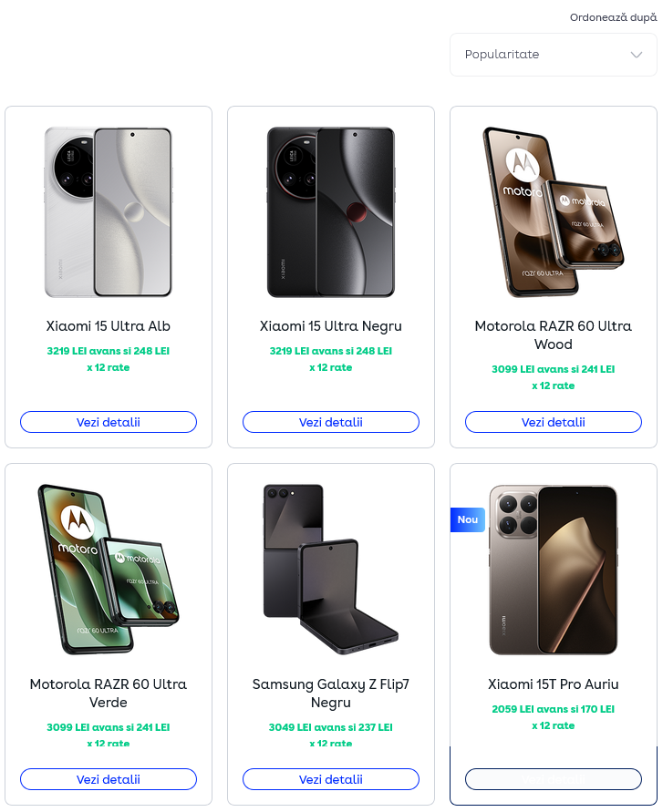View details for Xiaomi 15 Ultra Alb

[x=109, y=422]
